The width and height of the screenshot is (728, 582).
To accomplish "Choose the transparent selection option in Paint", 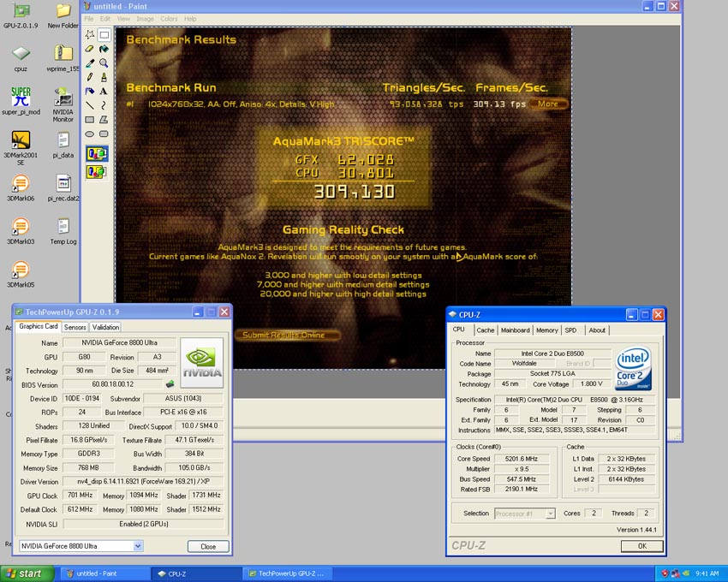I will pos(97,172).
